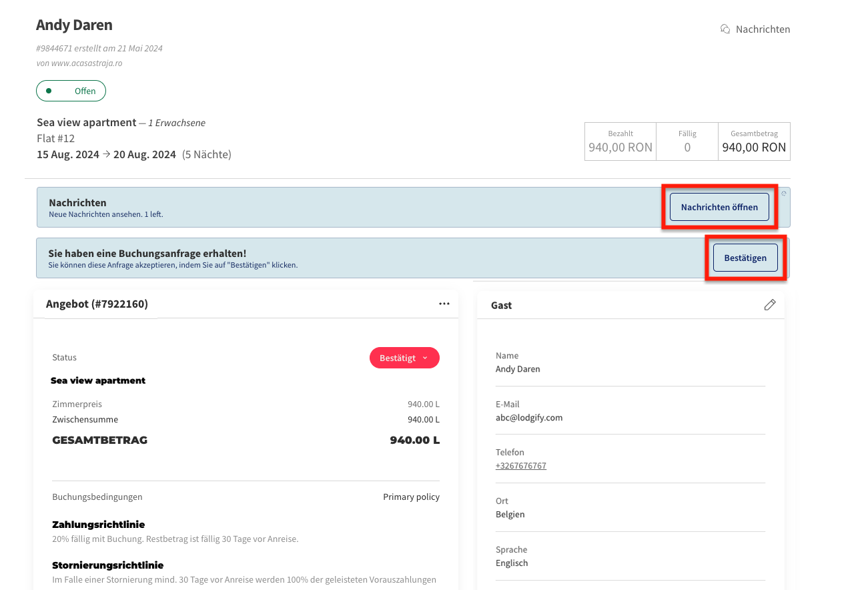Click the Sea view apartment booking title
The height and width of the screenshot is (590, 868).
point(87,123)
